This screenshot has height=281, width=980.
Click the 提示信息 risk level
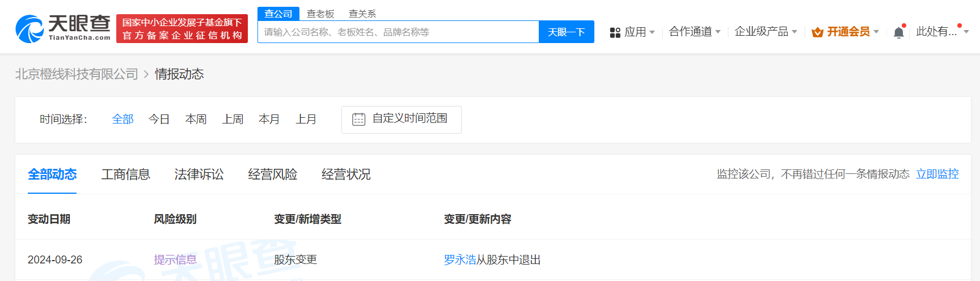(x=175, y=259)
